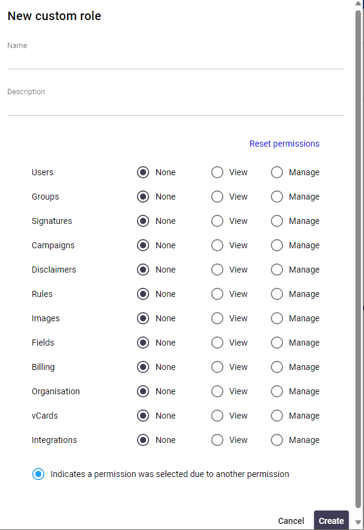The image size is (364, 530).
Task: Set Organisation permission to View
Action: pos(217,391)
